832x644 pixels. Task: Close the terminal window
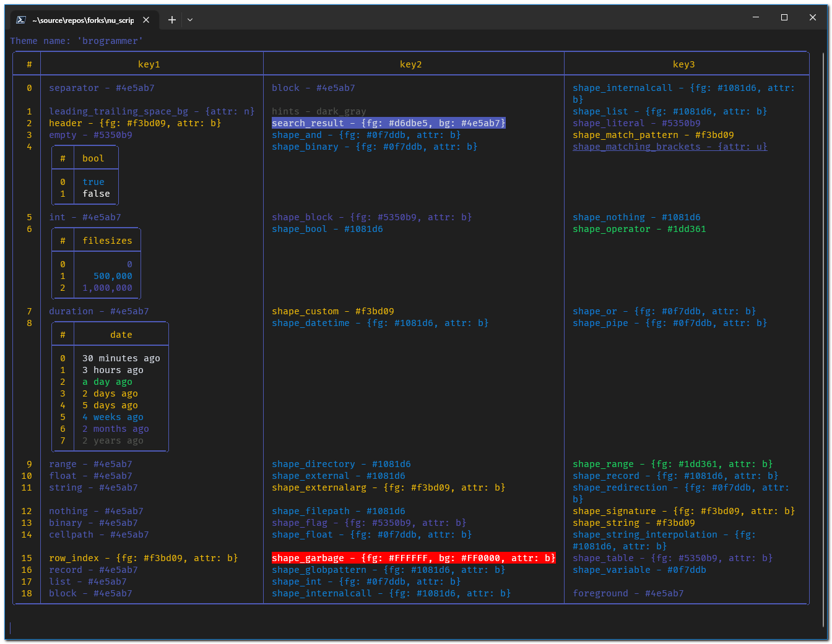click(813, 17)
